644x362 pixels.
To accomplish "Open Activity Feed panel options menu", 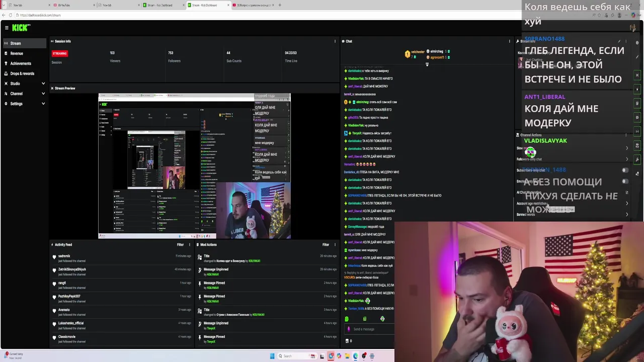I will (x=190, y=245).
